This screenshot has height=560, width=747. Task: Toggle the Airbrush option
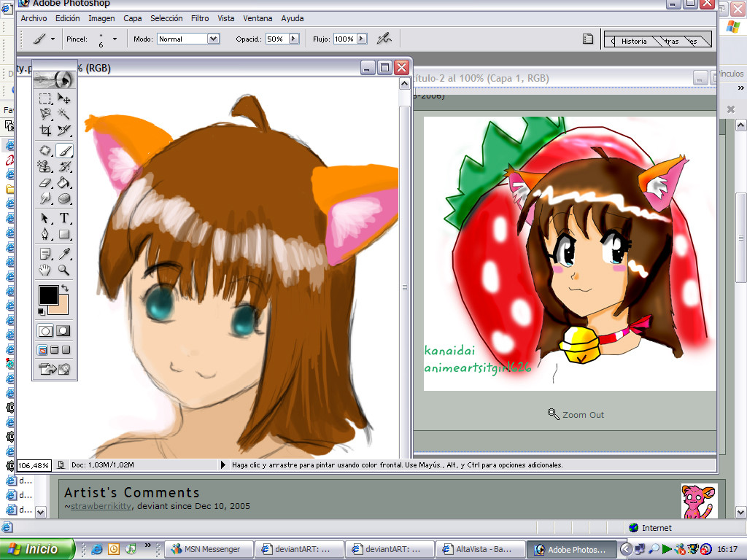(x=384, y=39)
